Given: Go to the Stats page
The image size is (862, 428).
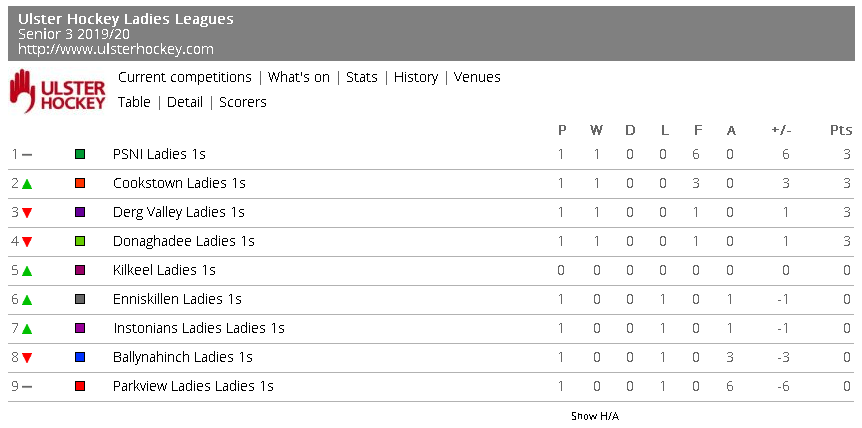Looking at the screenshot, I should coord(361,77).
